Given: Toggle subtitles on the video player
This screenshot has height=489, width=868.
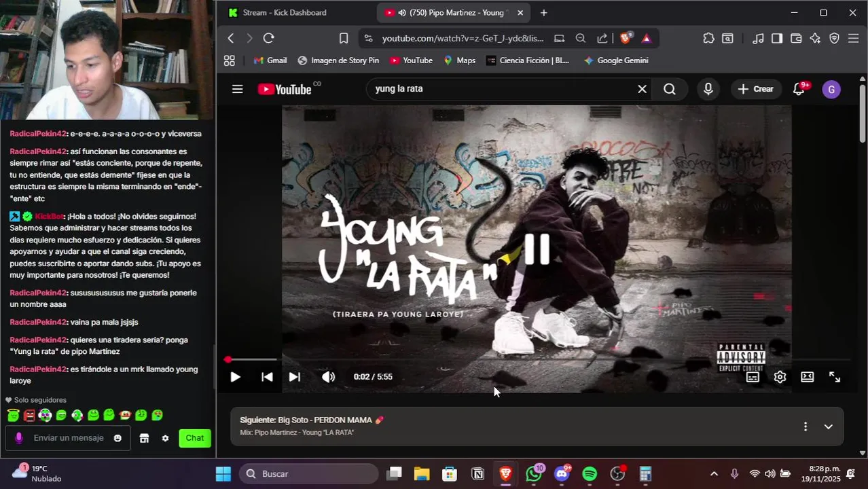Looking at the screenshot, I should click(x=753, y=377).
